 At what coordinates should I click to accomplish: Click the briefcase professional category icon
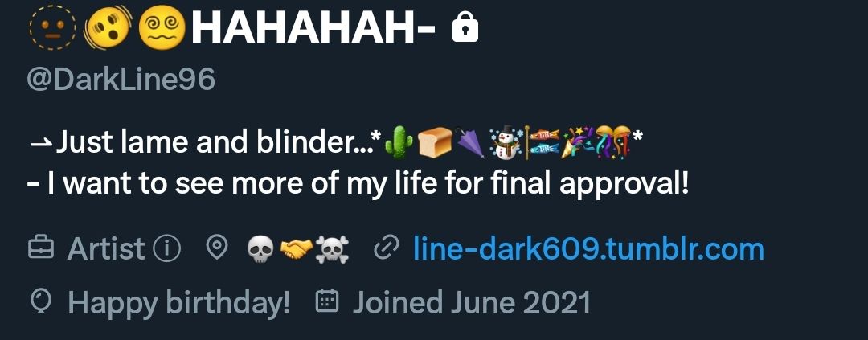(41, 248)
